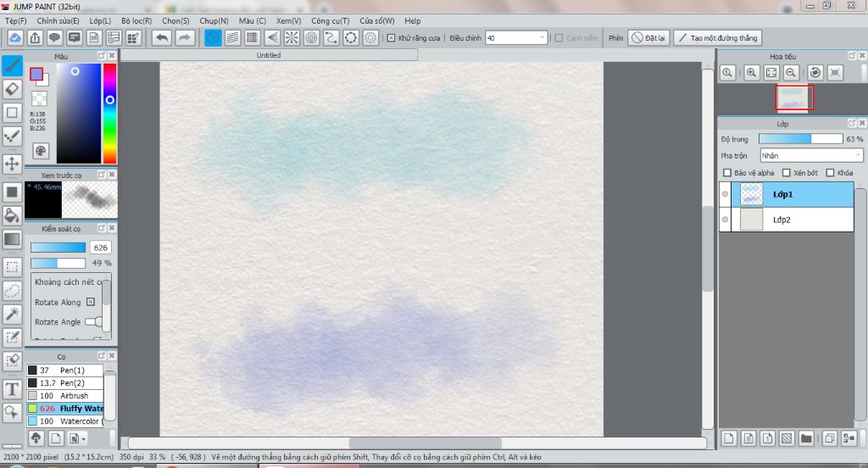Pick the Bucket fill tool

[13, 215]
